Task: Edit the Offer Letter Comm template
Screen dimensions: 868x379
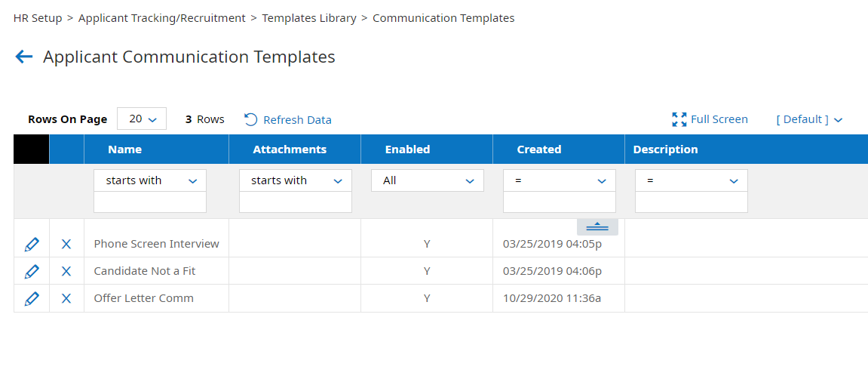Action: coord(32,298)
